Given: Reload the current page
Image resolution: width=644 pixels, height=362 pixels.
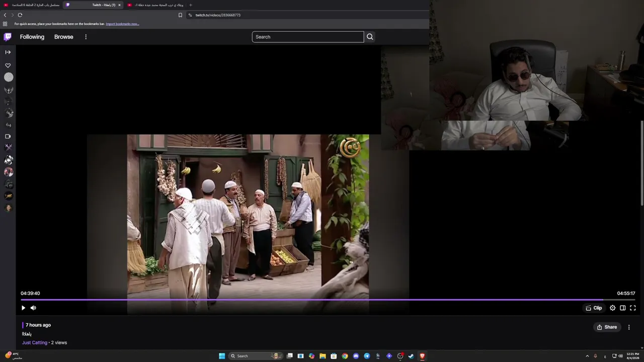Looking at the screenshot, I should [x=20, y=15].
